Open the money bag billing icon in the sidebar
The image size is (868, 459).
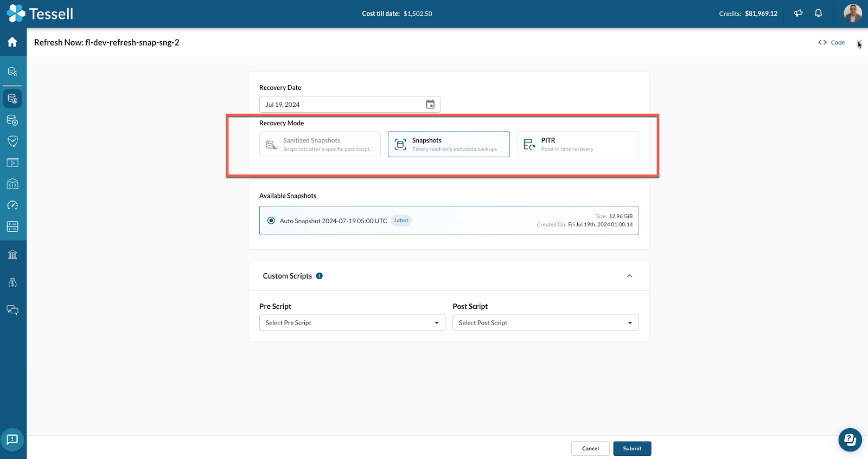click(x=12, y=282)
